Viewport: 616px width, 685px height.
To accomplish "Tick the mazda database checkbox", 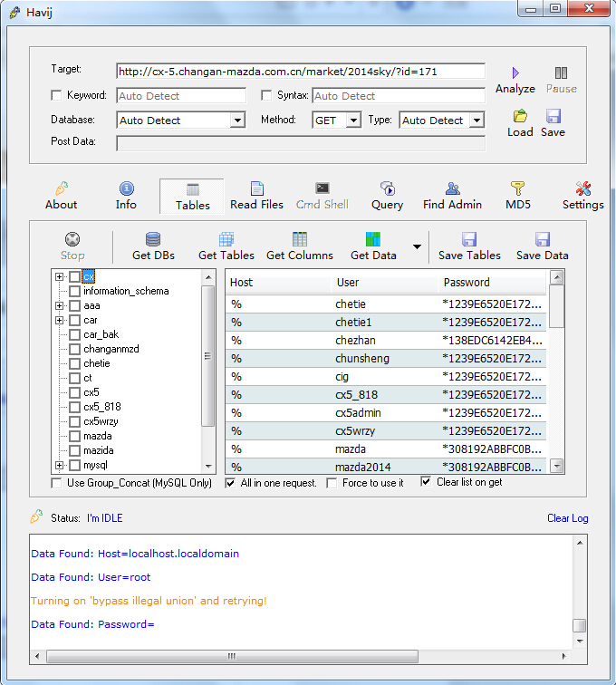I will click(x=74, y=436).
